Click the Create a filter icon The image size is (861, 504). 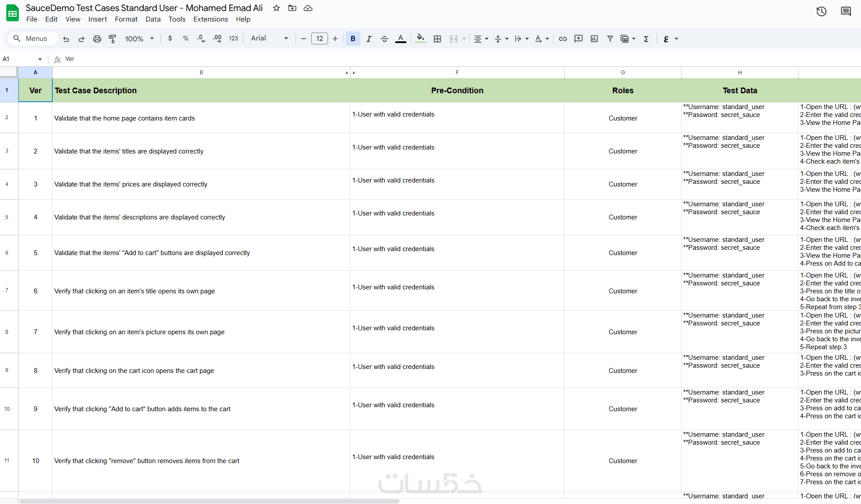(x=610, y=39)
